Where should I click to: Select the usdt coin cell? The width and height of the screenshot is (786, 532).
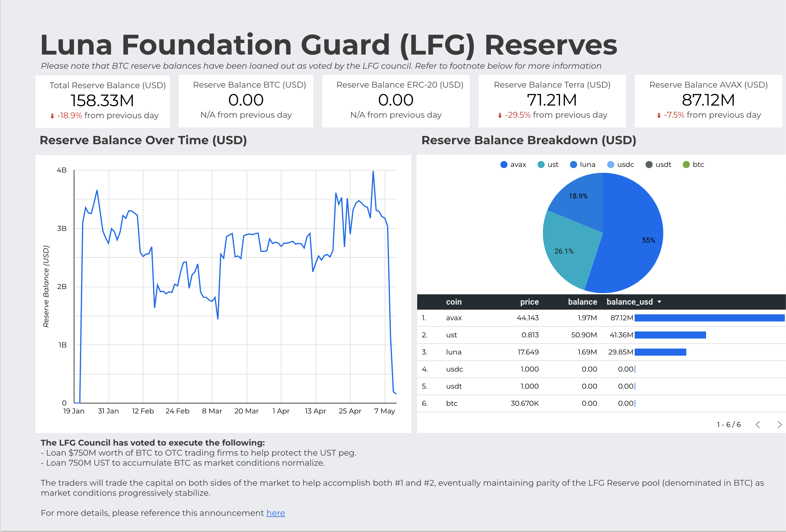coord(454,386)
